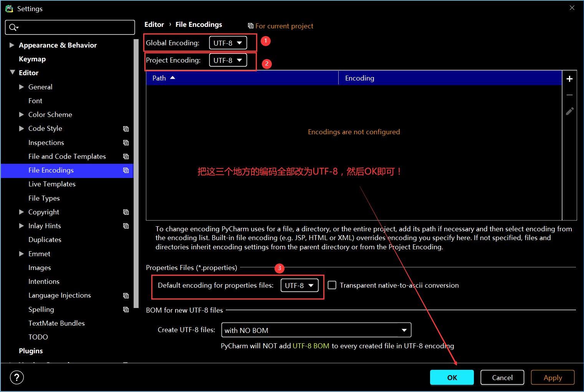Open the Global Encoding dropdown
The image size is (584, 392).
pyautogui.click(x=228, y=43)
